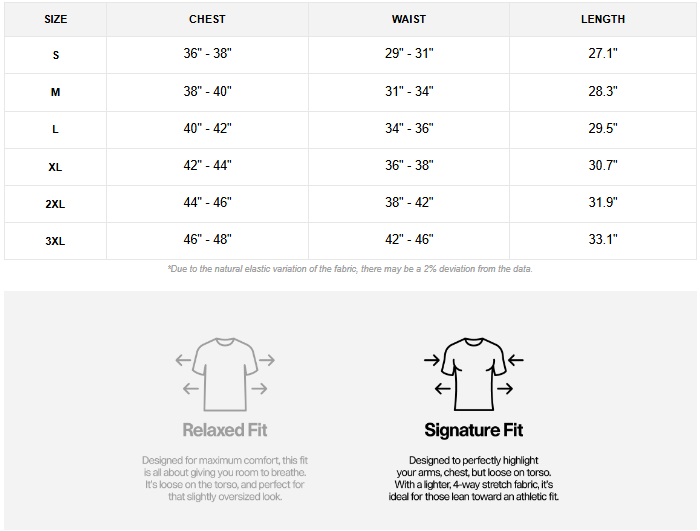Click the Signature Fit description paragraph

click(474, 478)
